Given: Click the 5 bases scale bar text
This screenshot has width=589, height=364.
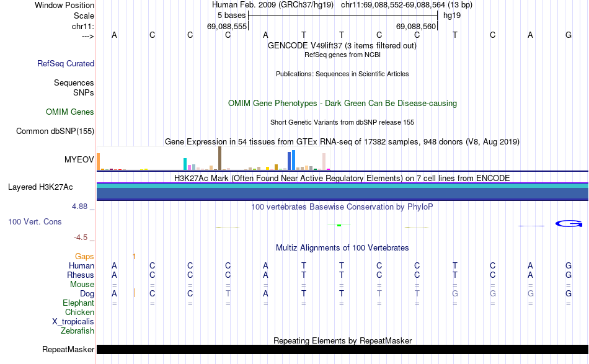Looking at the screenshot, I should pyautogui.click(x=231, y=16).
